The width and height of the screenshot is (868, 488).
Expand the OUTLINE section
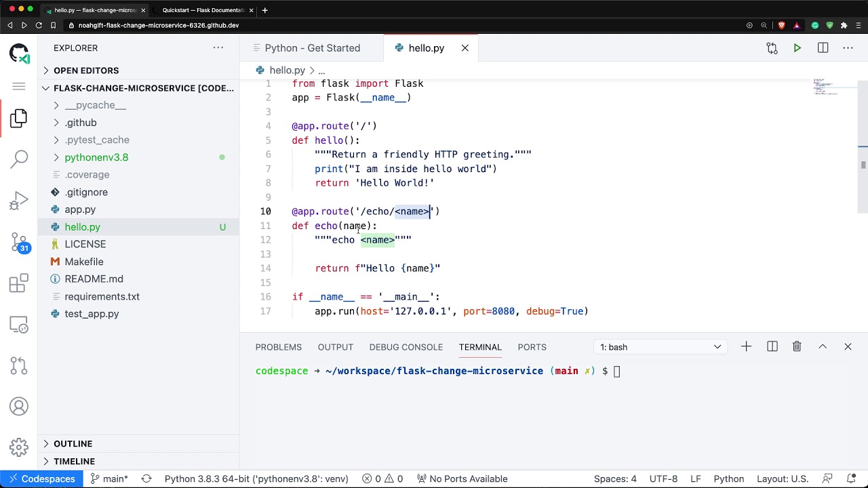(73, 444)
